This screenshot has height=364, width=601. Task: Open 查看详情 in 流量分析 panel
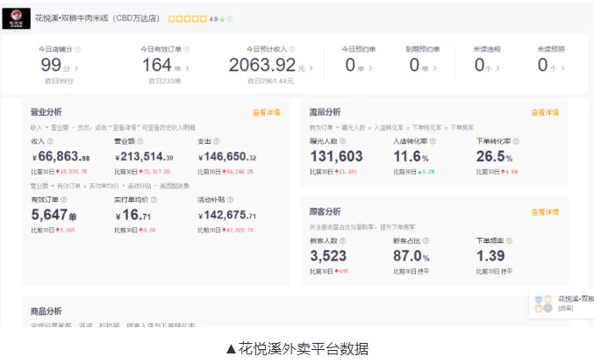click(545, 112)
